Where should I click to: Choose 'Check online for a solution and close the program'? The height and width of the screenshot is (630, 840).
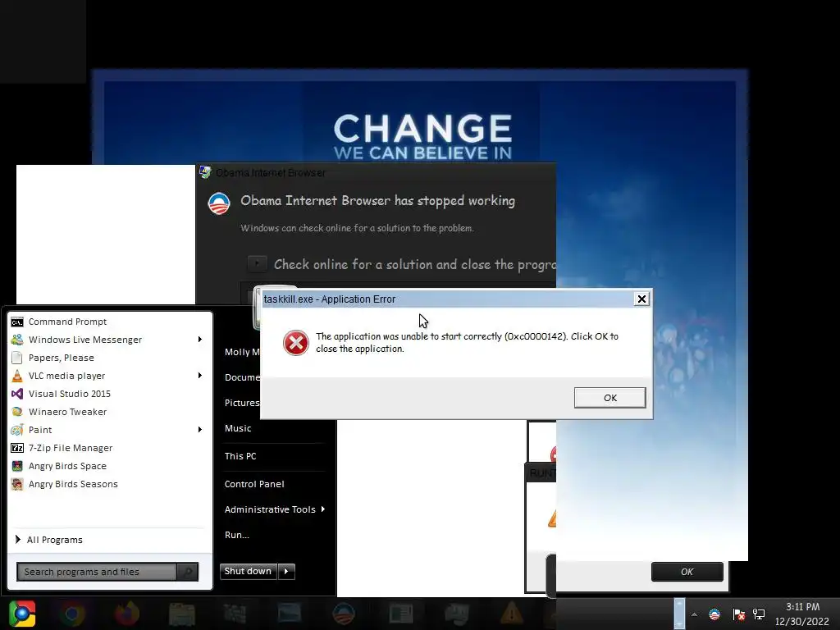coord(414,264)
